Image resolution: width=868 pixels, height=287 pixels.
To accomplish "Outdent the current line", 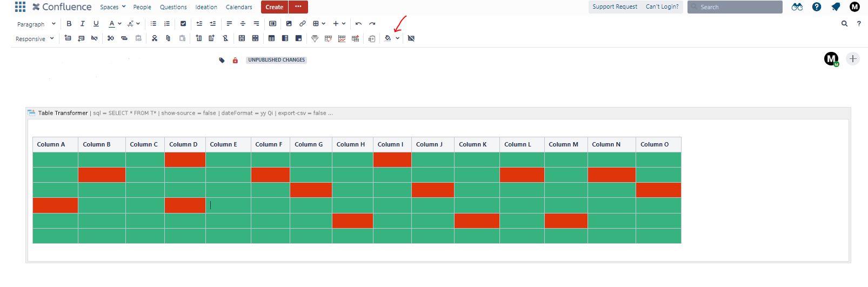I will click(199, 24).
